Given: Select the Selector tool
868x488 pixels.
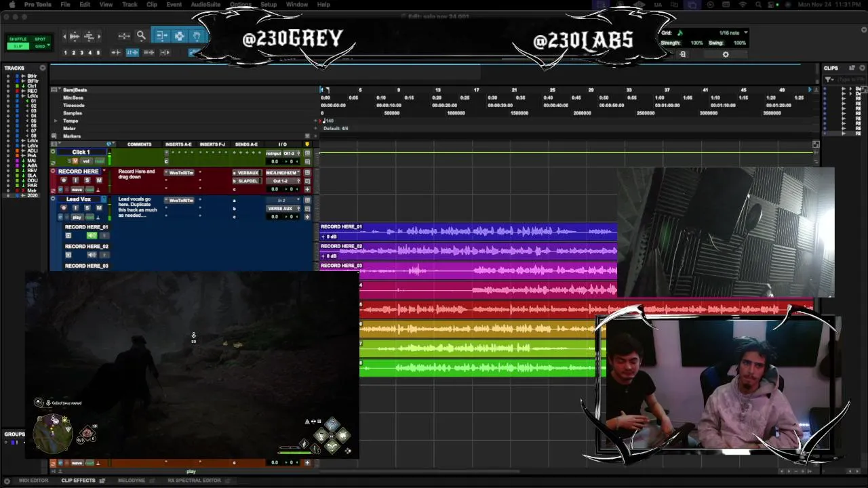Looking at the screenshot, I should click(x=179, y=36).
